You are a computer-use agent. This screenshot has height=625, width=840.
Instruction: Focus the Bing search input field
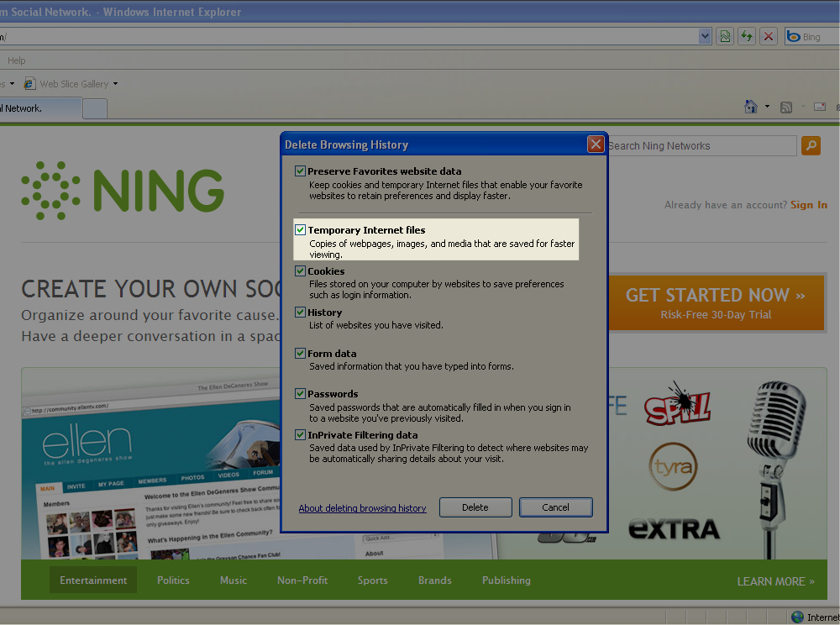(x=820, y=37)
